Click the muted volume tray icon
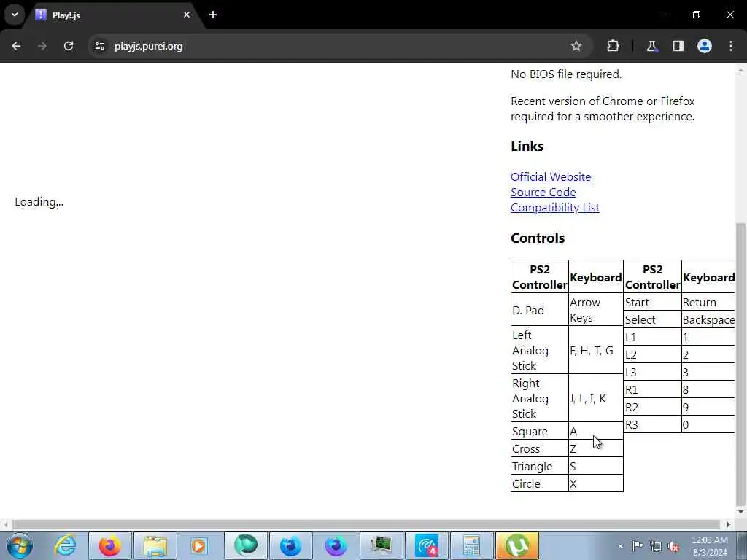 coord(673,546)
